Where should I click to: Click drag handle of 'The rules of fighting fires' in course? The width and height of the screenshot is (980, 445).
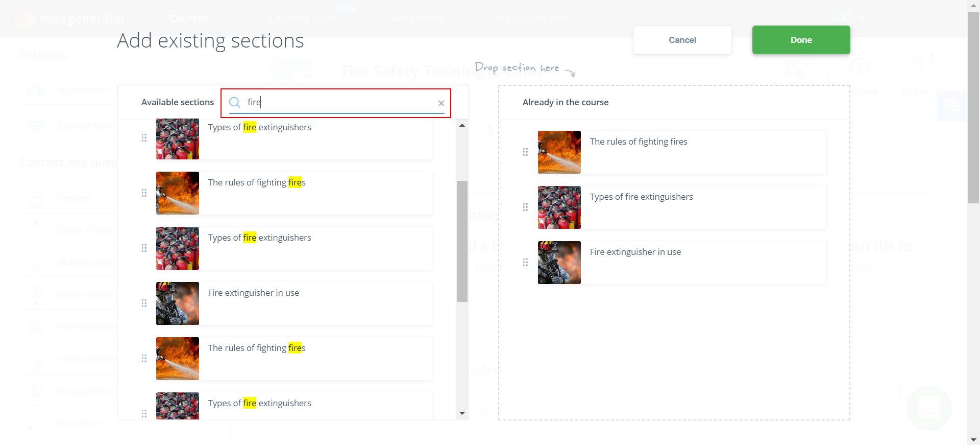pos(525,152)
